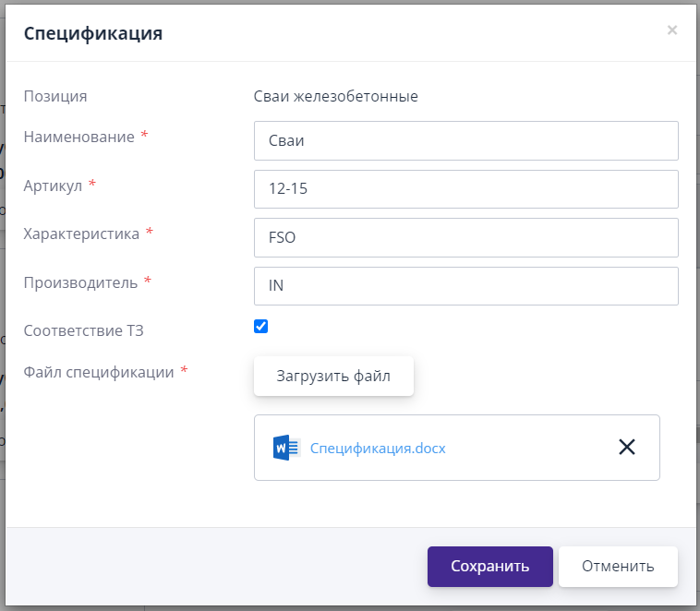Click the Соответствие ТЗ label
Viewport: 700px width, 611px height.
pyautogui.click(x=83, y=329)
